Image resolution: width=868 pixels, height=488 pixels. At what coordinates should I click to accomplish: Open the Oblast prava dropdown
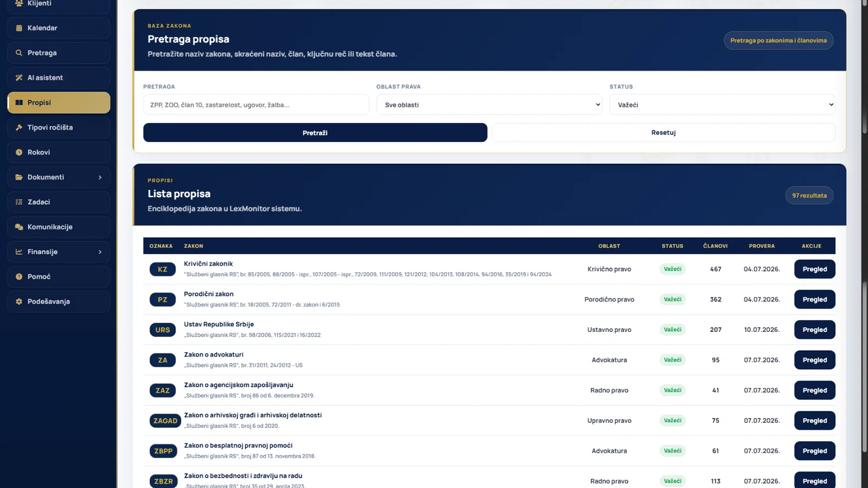[489, 105]
